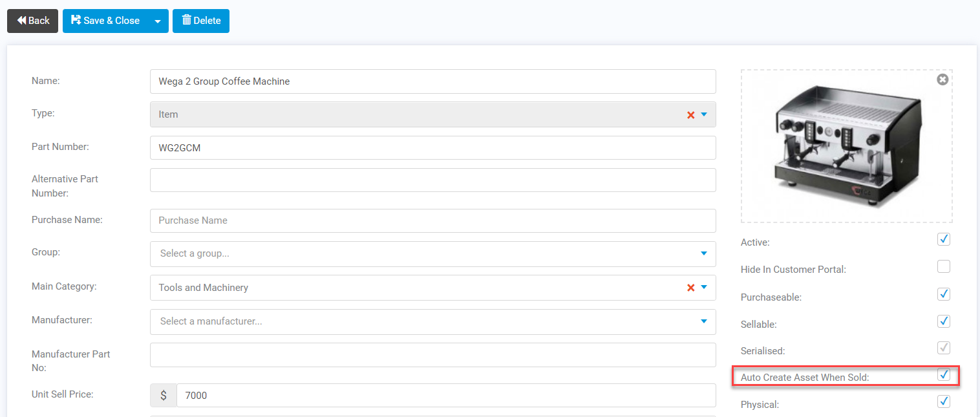Image resolution: width=980 pixels, height=417 pixels.
Task: Click the Alternative Part Number field
Action: 433,180
